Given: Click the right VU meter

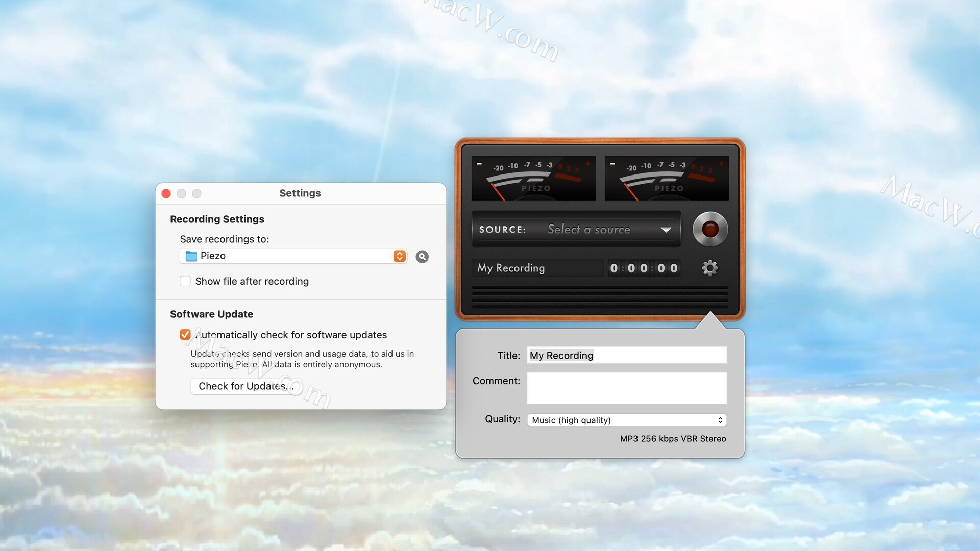Looking at the screenshot, I should [667, 178].
